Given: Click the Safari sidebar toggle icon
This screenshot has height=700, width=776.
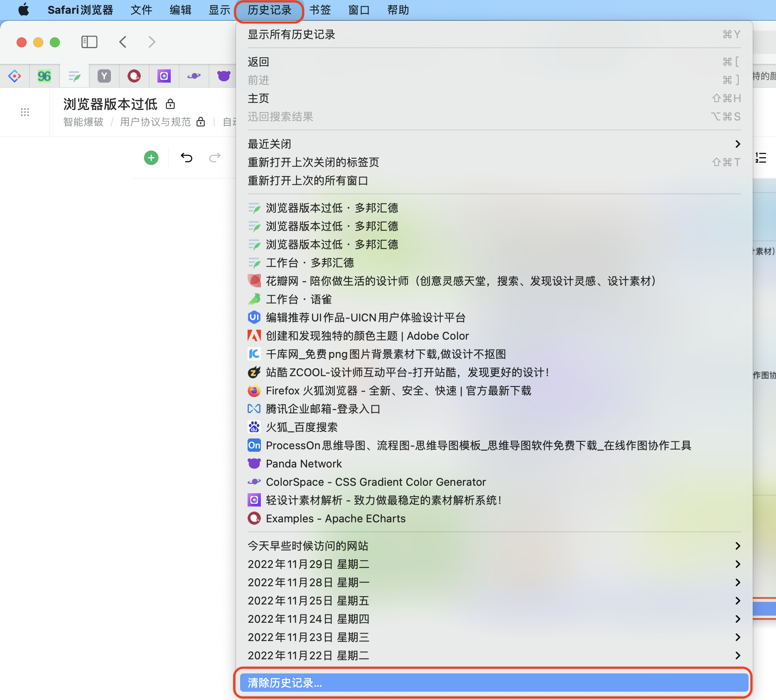Looking at the screenshot, I should (89, 42).
